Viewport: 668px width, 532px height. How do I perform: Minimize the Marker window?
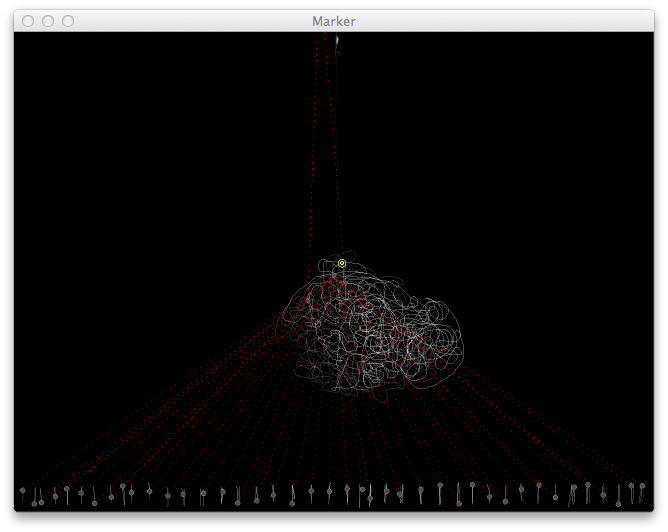click(x=48, y=21)
